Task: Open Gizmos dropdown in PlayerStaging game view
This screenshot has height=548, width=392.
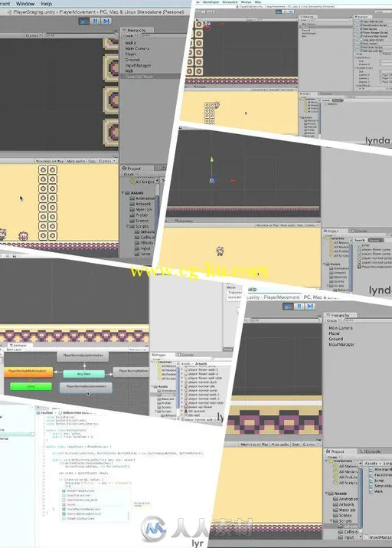Action: [x=106, y=161]
